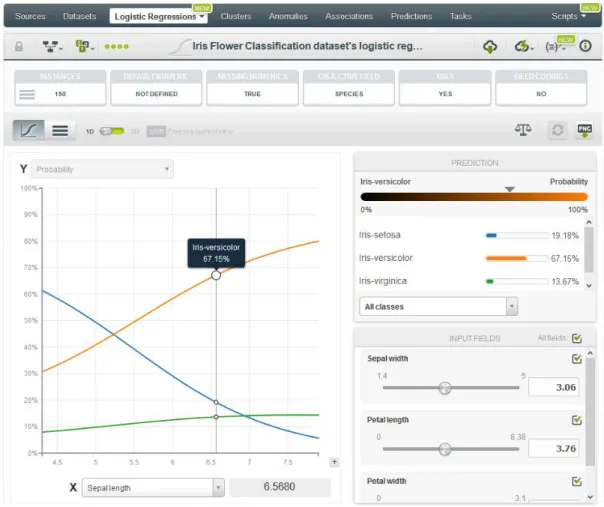Click the NOT DEFINED default numeric box
604x507 pixels.
[156, 88]
